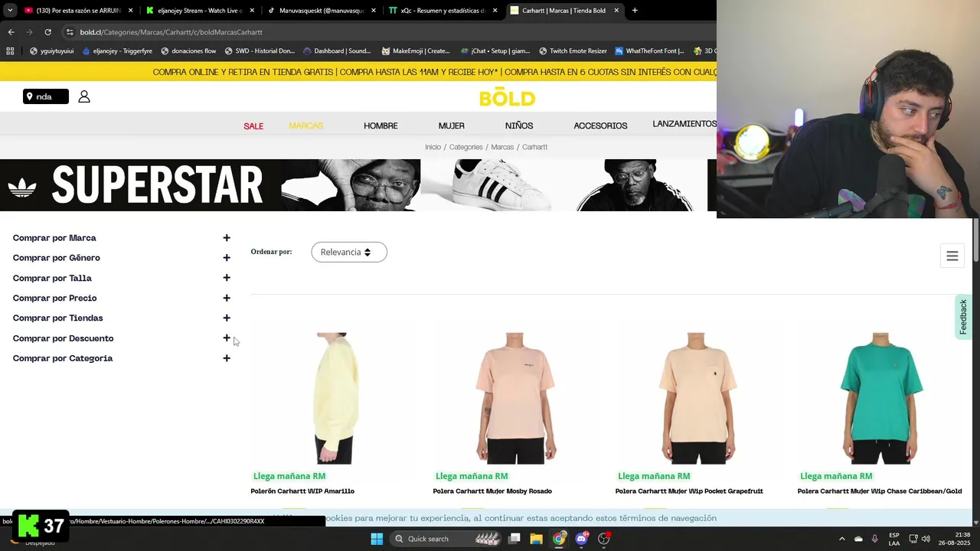
Task: Open Discord from taskbar
Action: coord(582,539)
